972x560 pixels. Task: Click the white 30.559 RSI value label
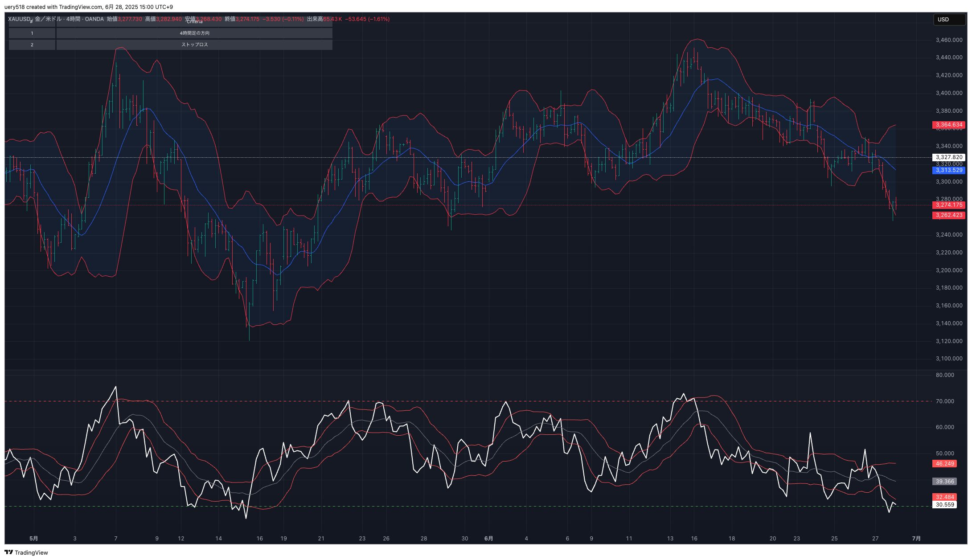(x=944, y=505)
